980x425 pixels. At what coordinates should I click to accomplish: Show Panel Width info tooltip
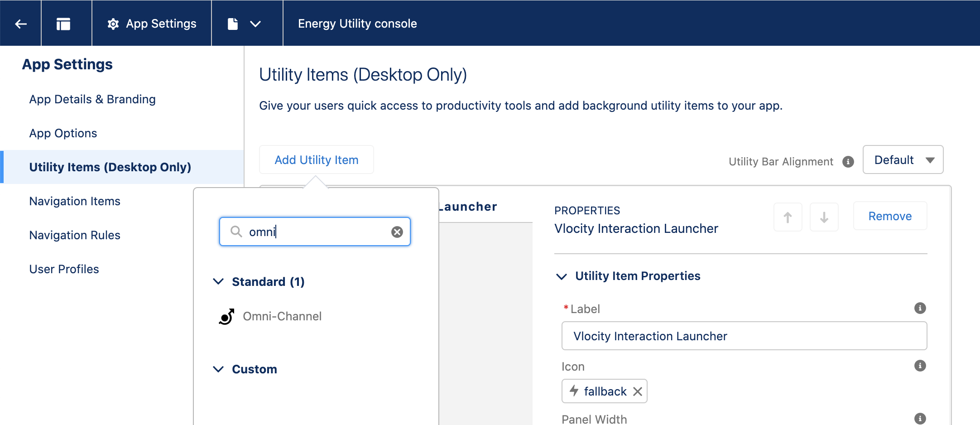[x=920, y=419]
